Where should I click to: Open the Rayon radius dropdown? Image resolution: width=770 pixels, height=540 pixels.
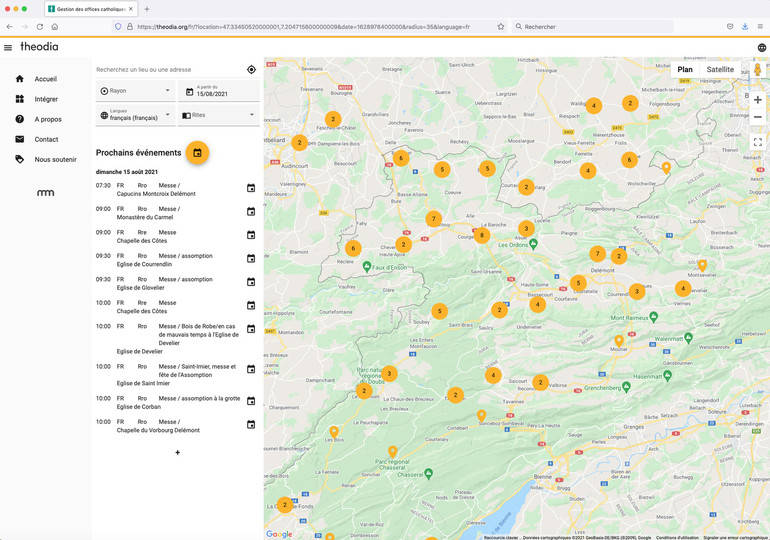136,91
